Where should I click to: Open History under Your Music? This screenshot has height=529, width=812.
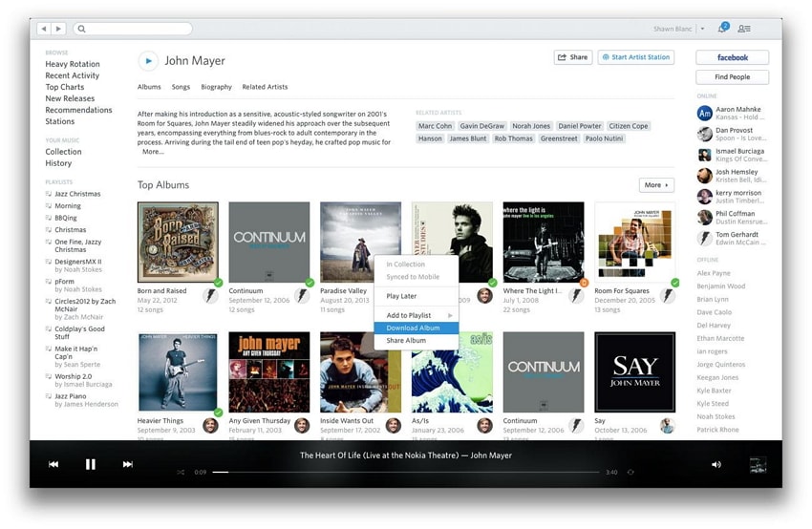pyautogui.click(x=58, y=163)
